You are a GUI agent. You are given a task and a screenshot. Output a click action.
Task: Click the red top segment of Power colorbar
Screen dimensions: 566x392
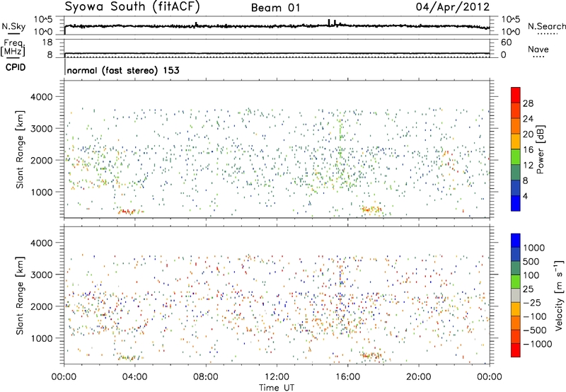coord(516,95)
